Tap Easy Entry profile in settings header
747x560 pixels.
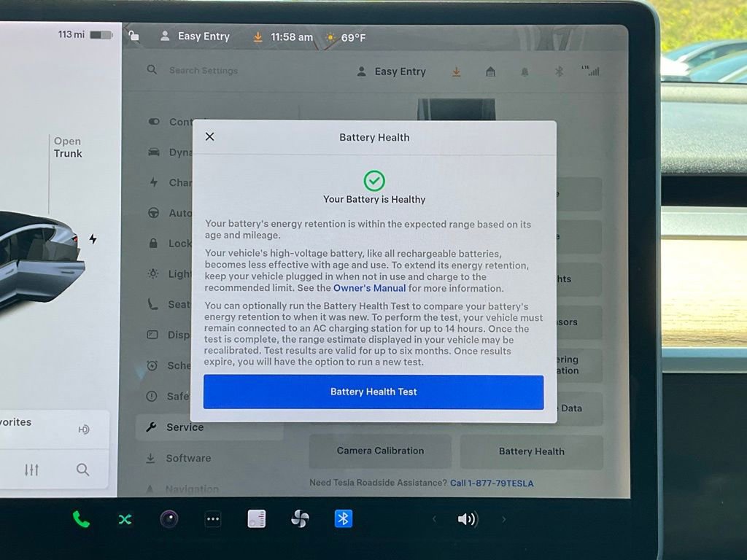click(391, 71)
